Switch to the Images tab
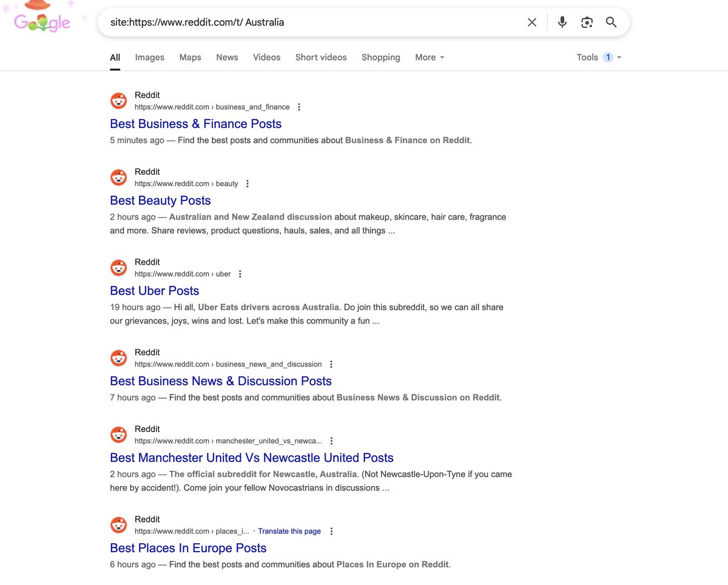 tap(149, 57)
